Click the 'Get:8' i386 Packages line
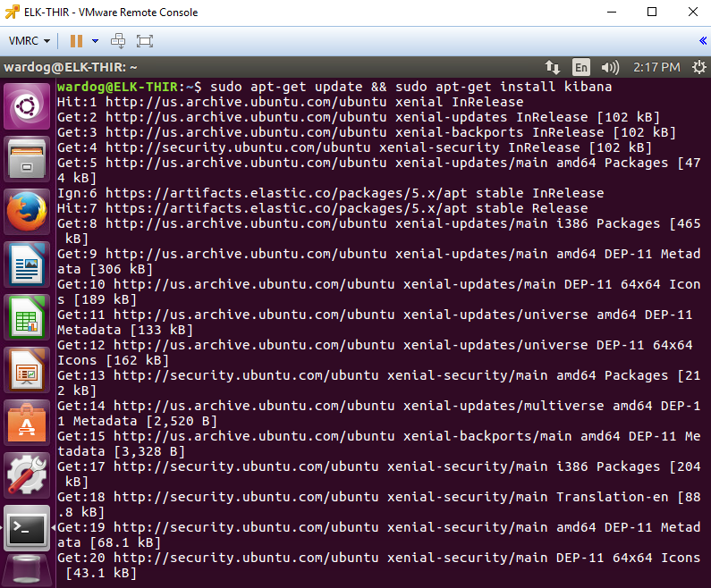This screenshot has width=711, height=588. (x=379, y=231)
